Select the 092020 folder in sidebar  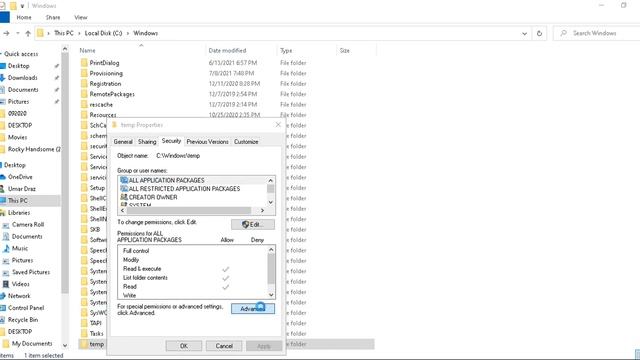pos(17,113)
